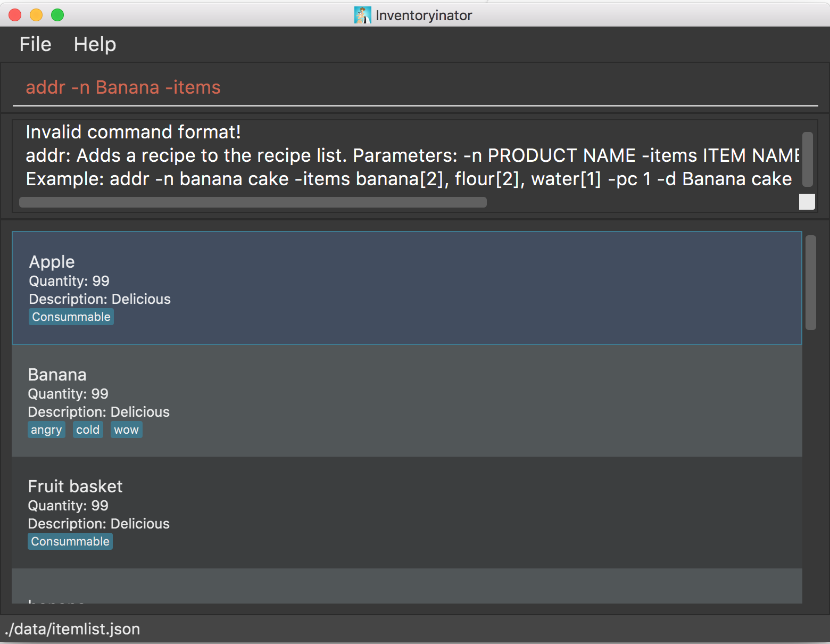The height and width of the screenshot is (644, 830).
Task: Select the Banana item card
Action: (407, 401)
